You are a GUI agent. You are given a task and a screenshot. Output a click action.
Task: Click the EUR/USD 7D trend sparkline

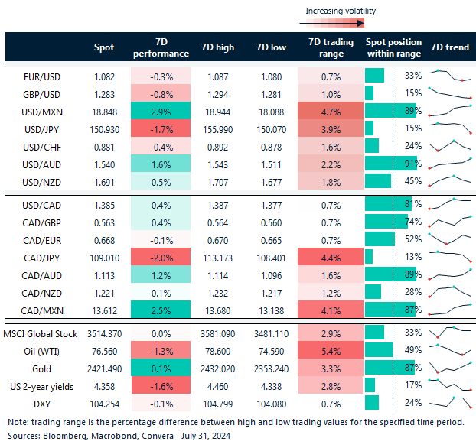450,76
